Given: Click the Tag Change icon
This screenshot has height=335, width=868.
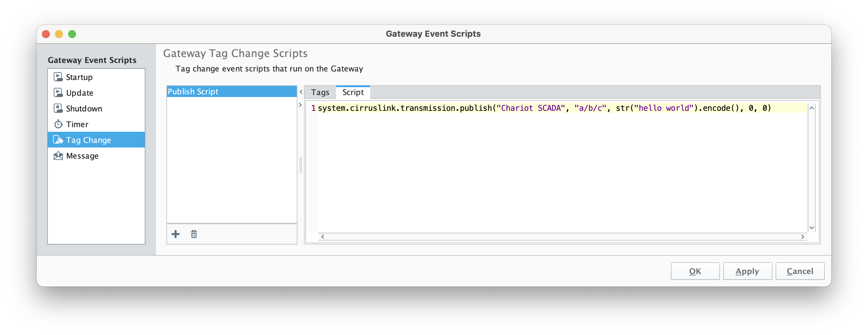Looking at the screenshot, I should [58, 140].
